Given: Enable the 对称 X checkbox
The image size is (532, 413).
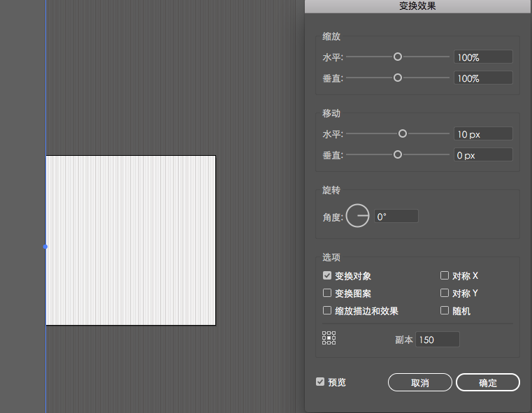Looking at the screenshot, I should (445, 276).
